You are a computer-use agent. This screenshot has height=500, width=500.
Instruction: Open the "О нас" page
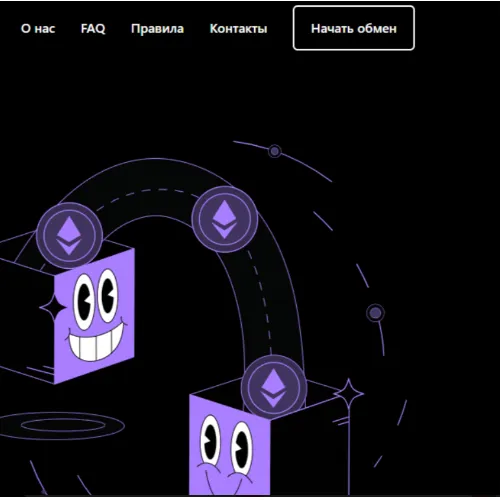click(x=38, y=29)
